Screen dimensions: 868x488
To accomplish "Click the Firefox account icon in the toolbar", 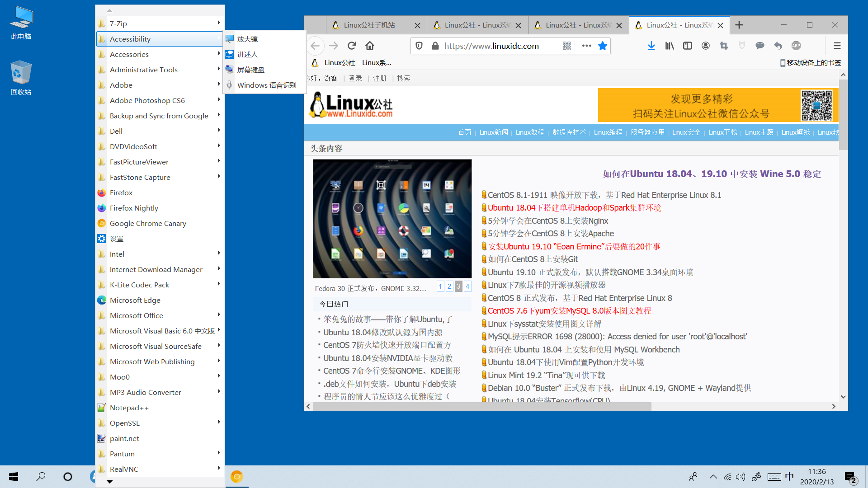I will click(x=705, y=46).
